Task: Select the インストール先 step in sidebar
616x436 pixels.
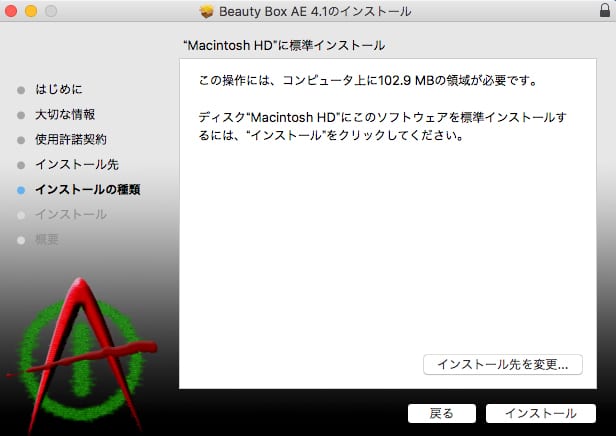Action: pyautogui.click(x=77, y=165)
